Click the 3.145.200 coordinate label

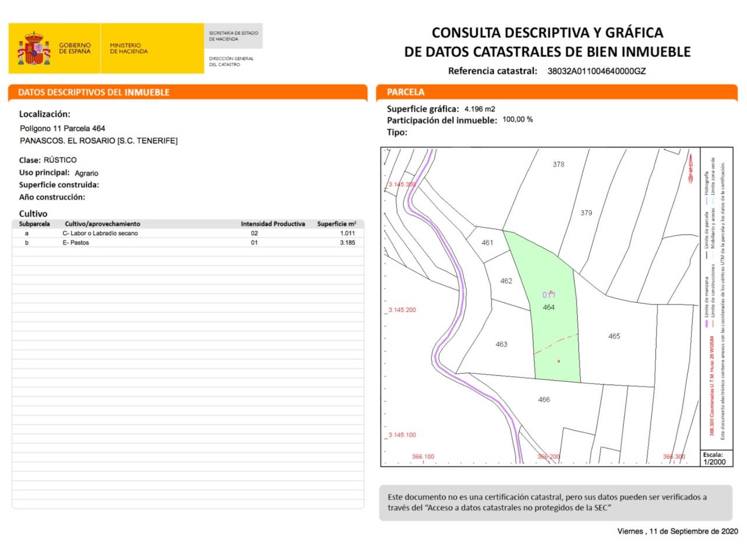tap(402, 310)
